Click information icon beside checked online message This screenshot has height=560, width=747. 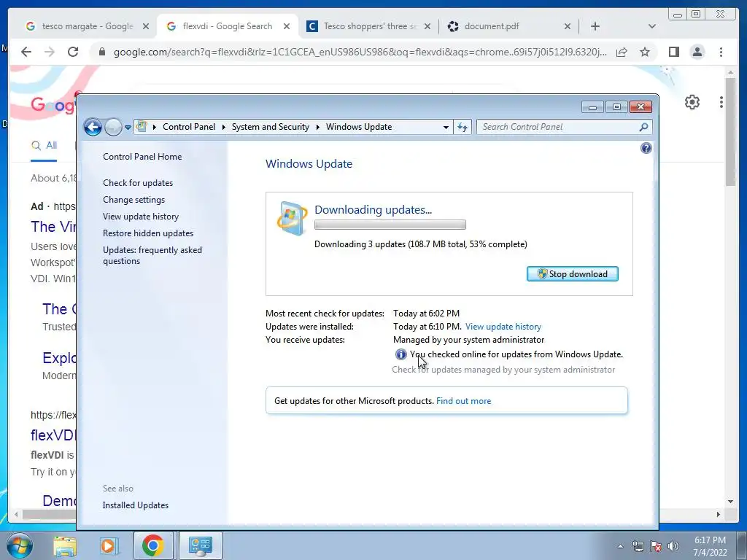pos(400,354)
